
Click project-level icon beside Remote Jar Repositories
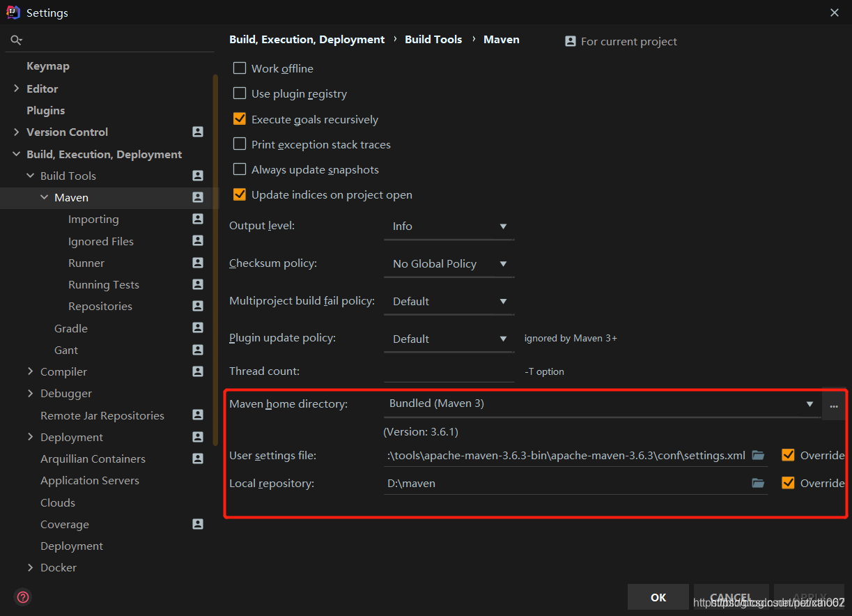pos(198,415)
